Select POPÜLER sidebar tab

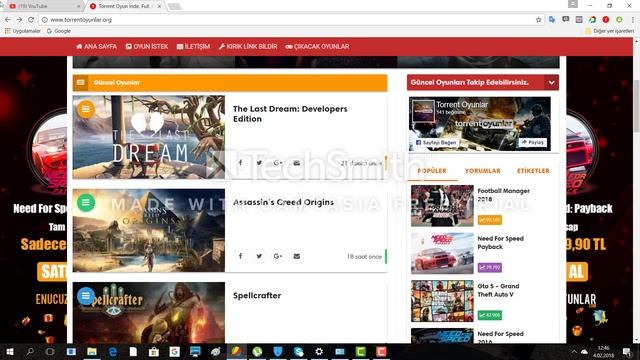click(432, 171)
